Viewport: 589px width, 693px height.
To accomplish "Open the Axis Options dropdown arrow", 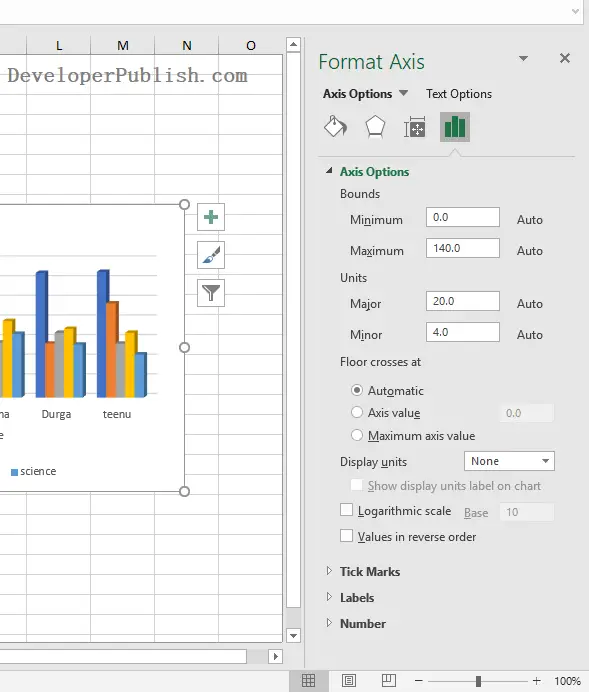I will [403, 93].
